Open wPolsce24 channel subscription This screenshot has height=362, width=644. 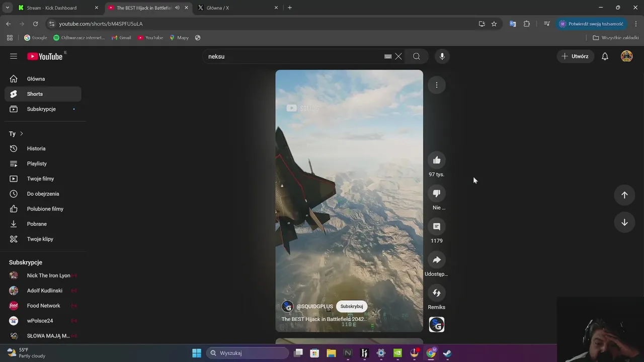click(x=43, y=321)
